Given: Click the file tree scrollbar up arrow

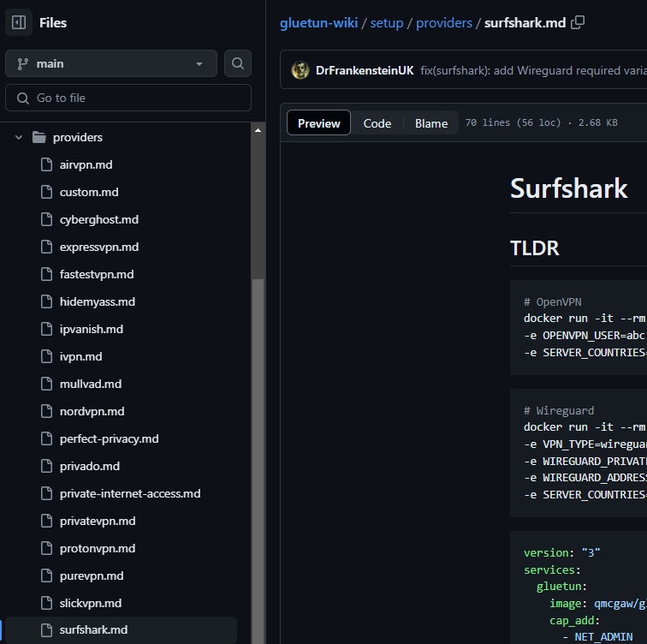Looking at the screenshot, I should coord(258,130).
